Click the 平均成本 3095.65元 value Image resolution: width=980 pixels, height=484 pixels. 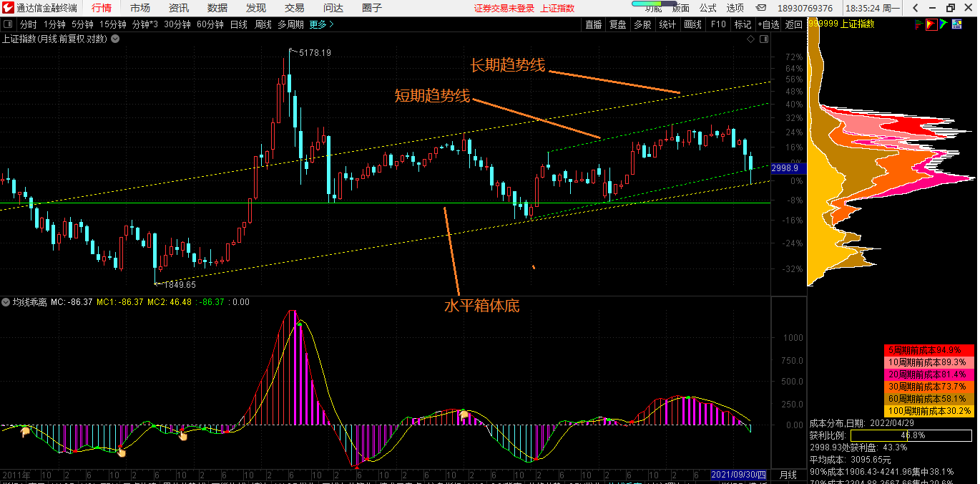[850, 460]
